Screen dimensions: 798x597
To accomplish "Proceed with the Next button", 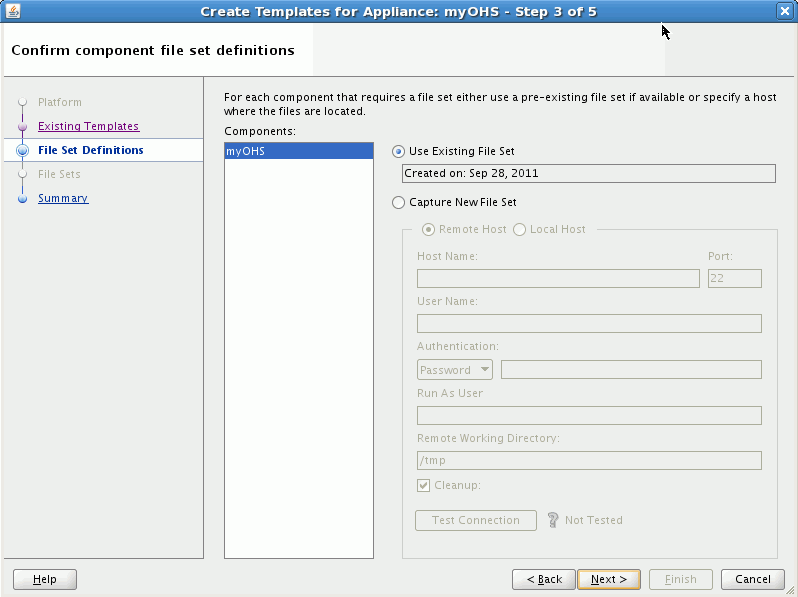I will click(609, 579).
